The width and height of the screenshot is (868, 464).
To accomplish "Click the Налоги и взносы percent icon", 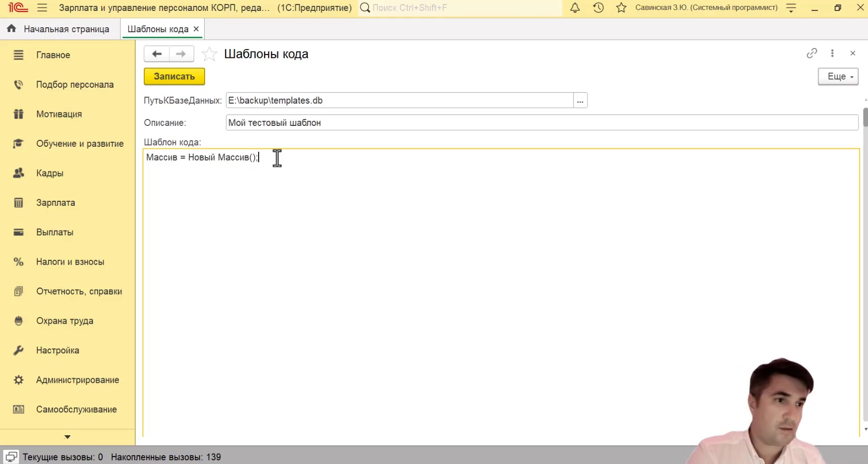I will [x=18, y=262].
